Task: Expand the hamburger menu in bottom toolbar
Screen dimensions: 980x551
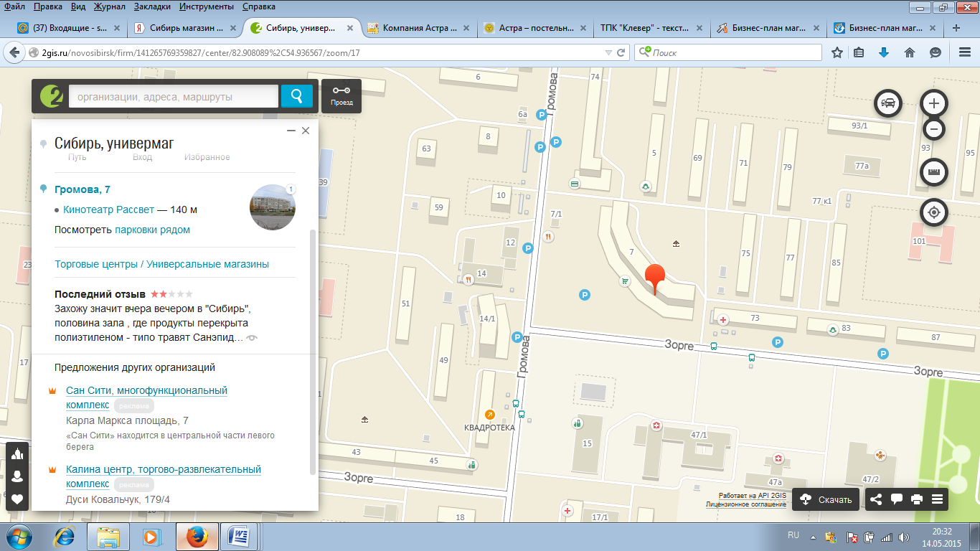Action: 937,499
